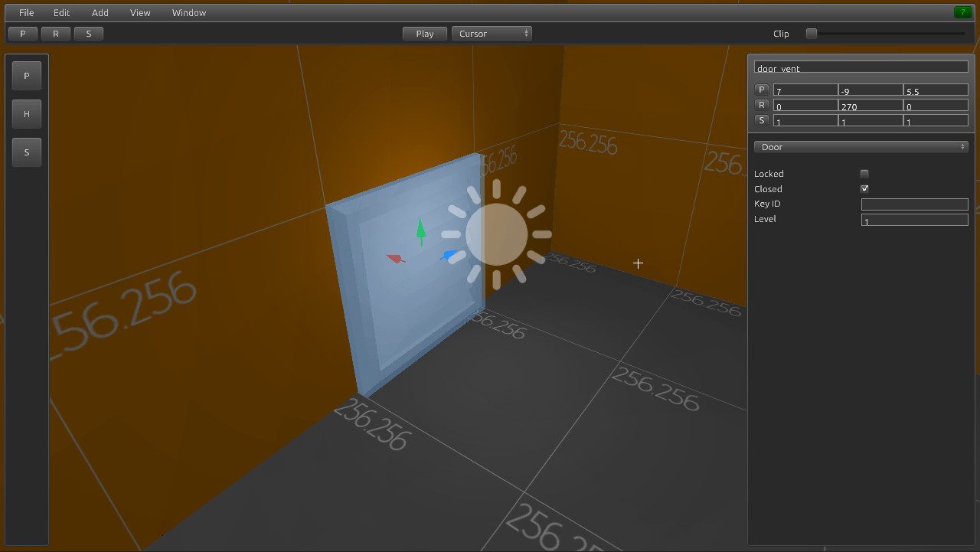The width and height of the screenshot is (980, 552).
Task: Click the scale Y field in the S row
Action: 871,121
